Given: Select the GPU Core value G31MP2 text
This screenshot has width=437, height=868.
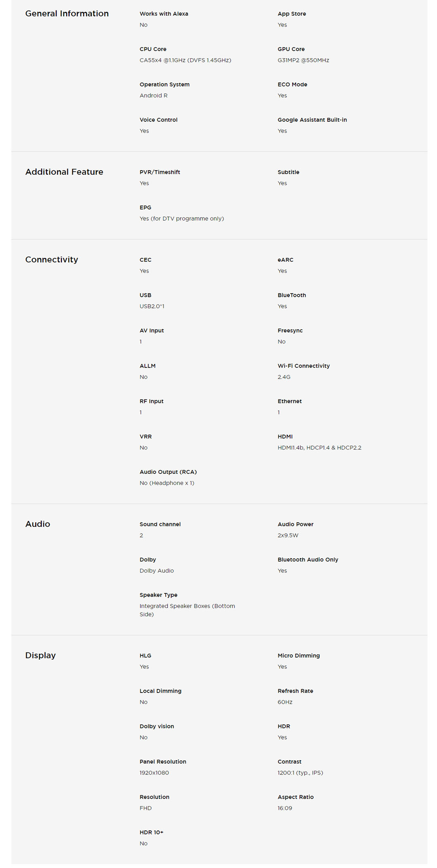Looking at the screenshot, I should [x=303, y=60].
